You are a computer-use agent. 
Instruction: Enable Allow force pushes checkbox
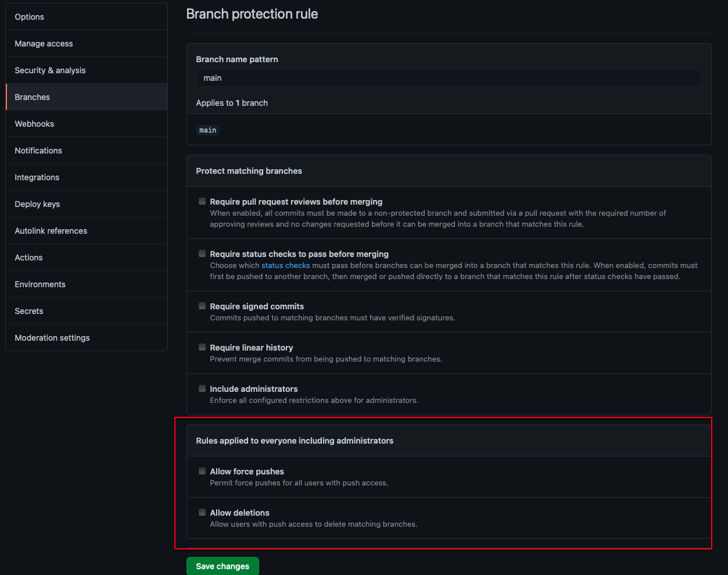[x=202, y=472]
